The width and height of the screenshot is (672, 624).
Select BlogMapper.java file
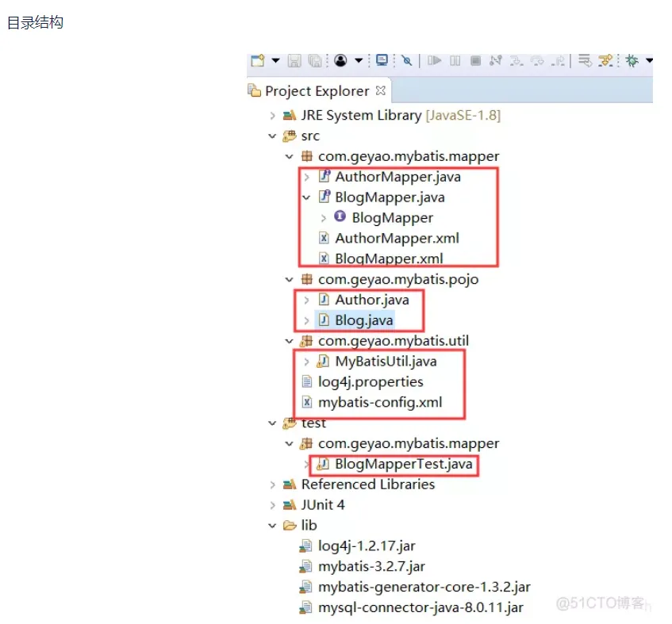click(x=390, y=197)
